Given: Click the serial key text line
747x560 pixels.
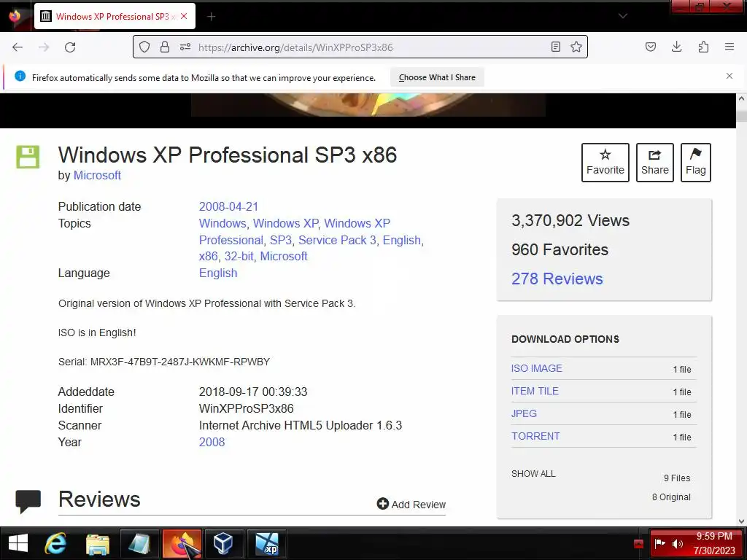Looking at the screenshot, I should 164,362.
